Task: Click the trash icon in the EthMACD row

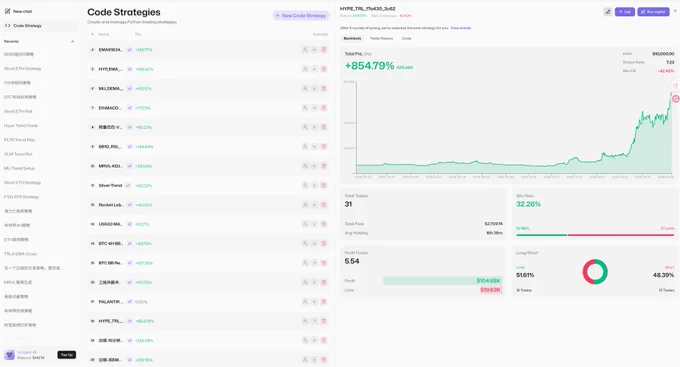Action: point(324,108)
